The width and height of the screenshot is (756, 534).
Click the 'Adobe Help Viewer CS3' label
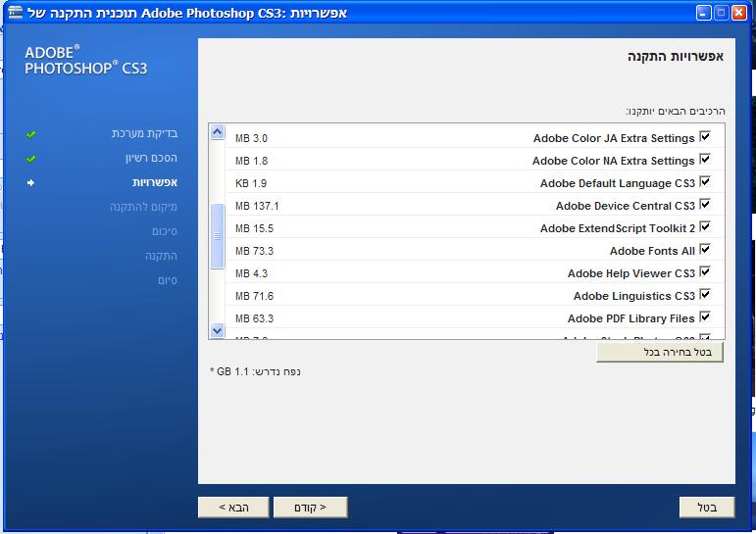(631, 273)
